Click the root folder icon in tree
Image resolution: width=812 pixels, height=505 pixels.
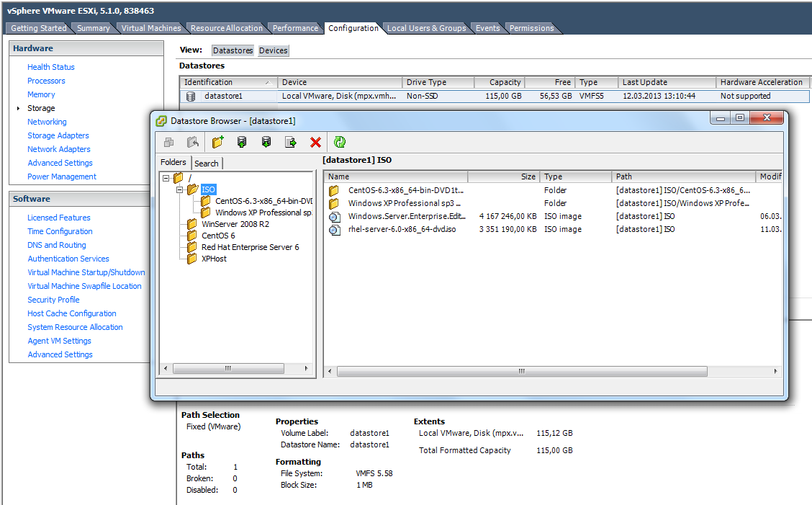(x=179, y=178)
